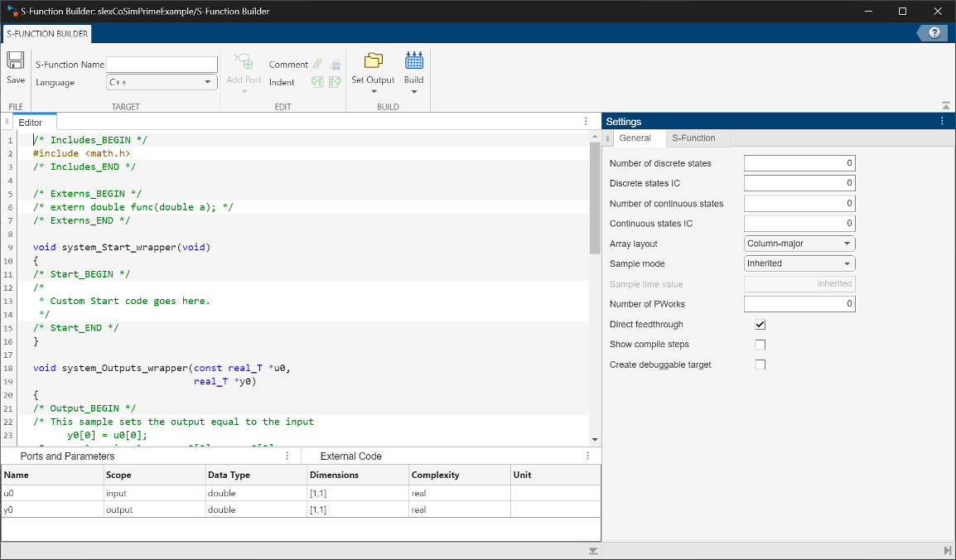Select the General settings tab button

click(x=638, y=138)
